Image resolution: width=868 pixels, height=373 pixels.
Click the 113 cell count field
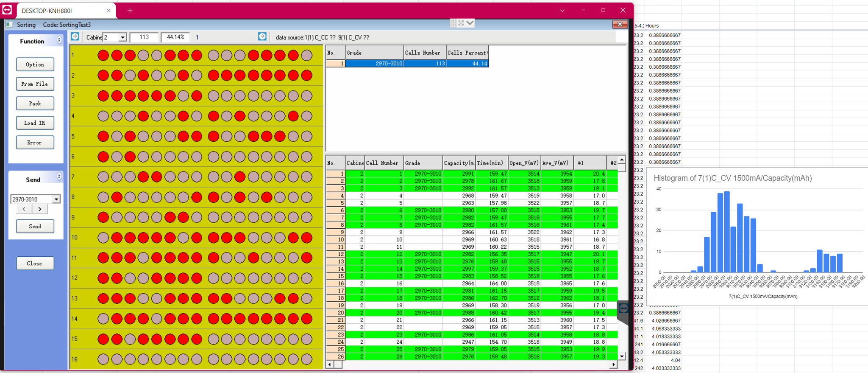click(x=144, y=37)
